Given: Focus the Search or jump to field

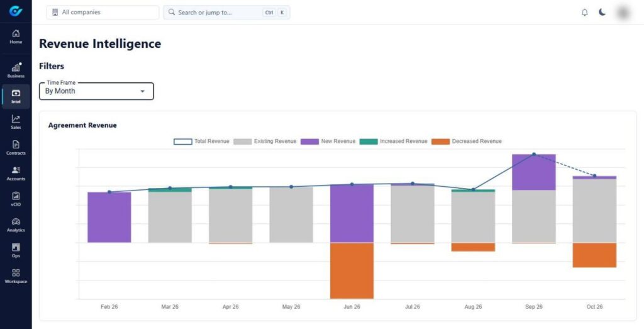Looking at the screenshot, I should 226,13.
